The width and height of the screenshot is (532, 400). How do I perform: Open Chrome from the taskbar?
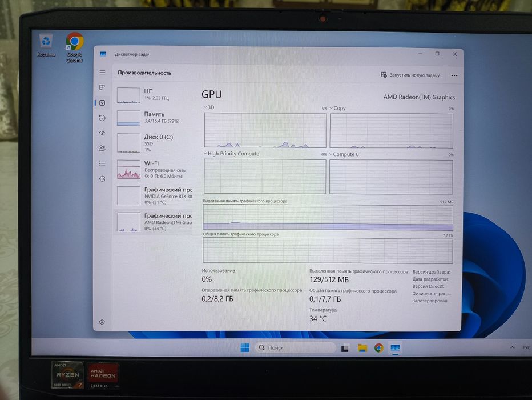[378, 347]
